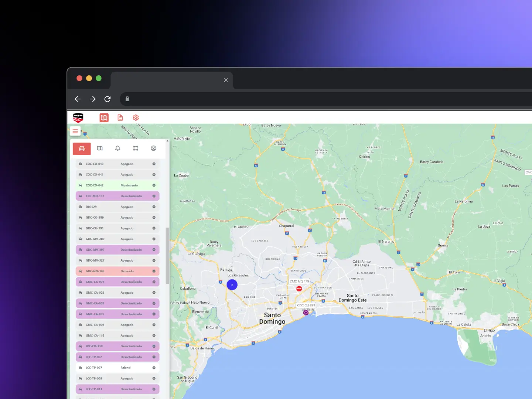Click the Movimiento status of COC-CO-042

(129, 185)
